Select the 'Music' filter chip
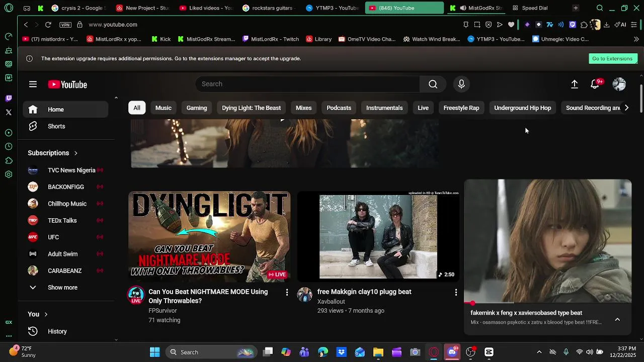Screen dimensions: 644x362 (x=164, y=108)
